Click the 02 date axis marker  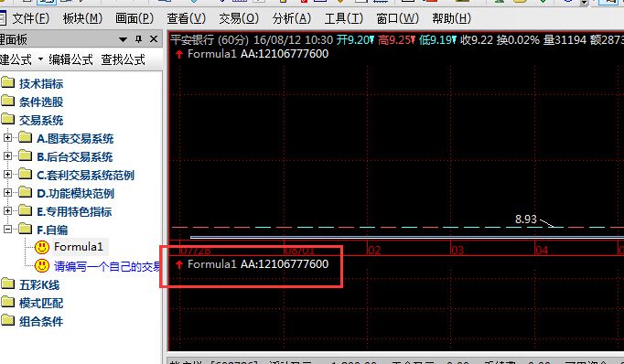(x=374, y=251)
